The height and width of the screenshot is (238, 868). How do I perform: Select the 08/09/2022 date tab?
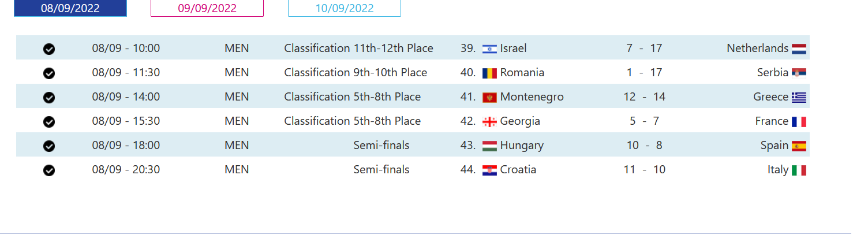70,8
